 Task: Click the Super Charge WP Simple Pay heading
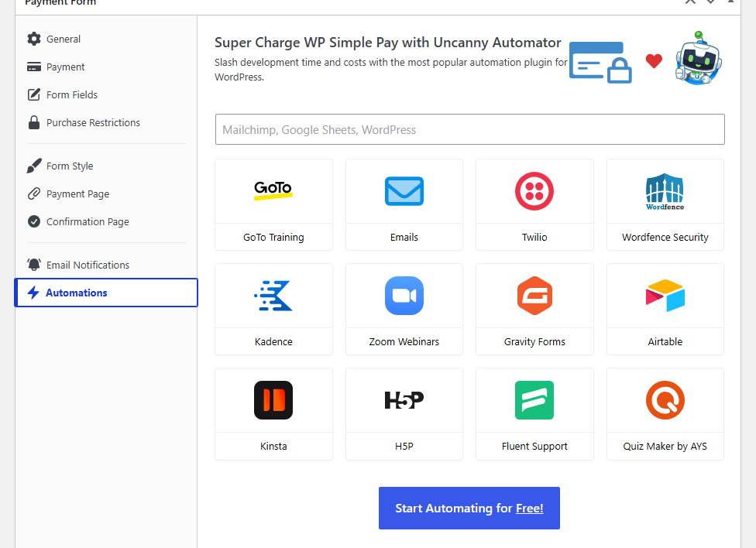[x=387, y=43]
